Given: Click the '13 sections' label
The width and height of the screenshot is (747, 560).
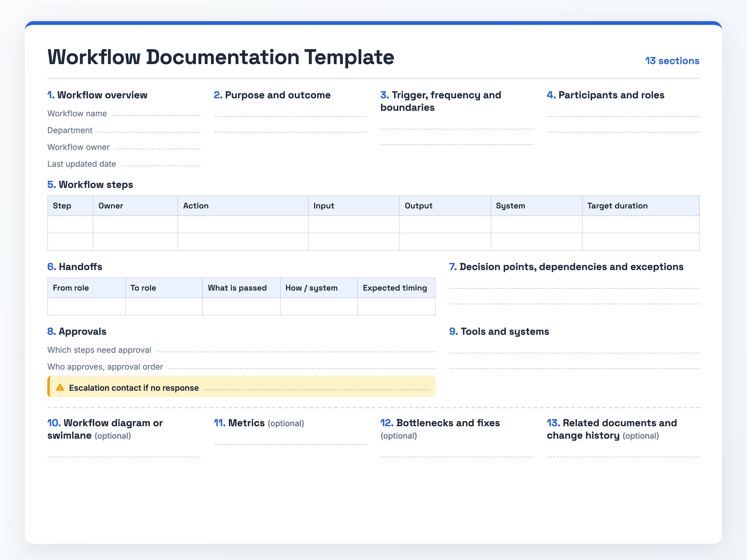Looking at the screenshot, I should click(x=672, y=61).
